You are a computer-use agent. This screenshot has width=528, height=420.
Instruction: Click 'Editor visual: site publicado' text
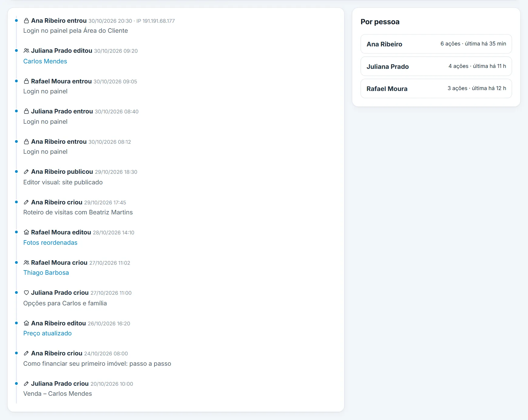click(63, 182)
